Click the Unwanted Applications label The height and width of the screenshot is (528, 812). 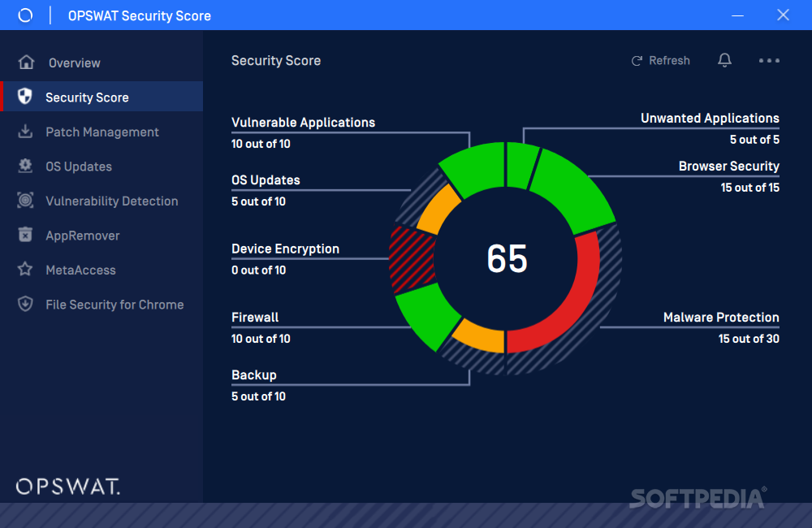coord(710,118)
